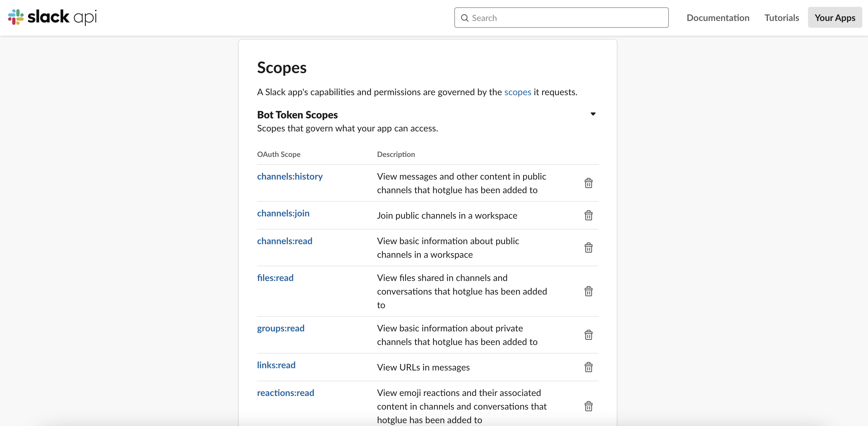The image size is (868, 426).
Task: Collapse the Bot Token Scopes section
Action: click(593, 114)
